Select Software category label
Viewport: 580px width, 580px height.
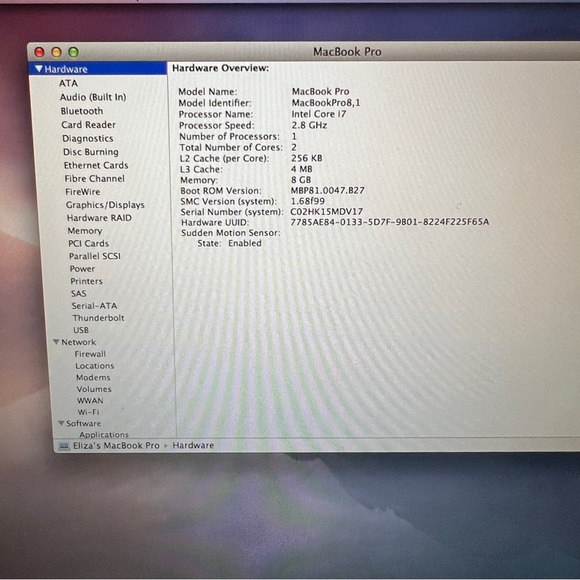click(x=83, y=423)
